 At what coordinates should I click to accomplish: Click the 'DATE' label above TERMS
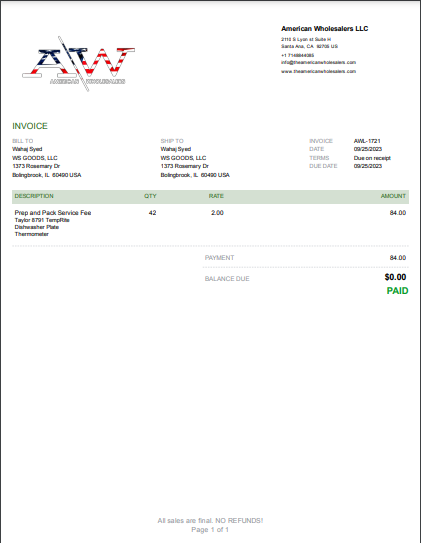[x=316, y=149]
